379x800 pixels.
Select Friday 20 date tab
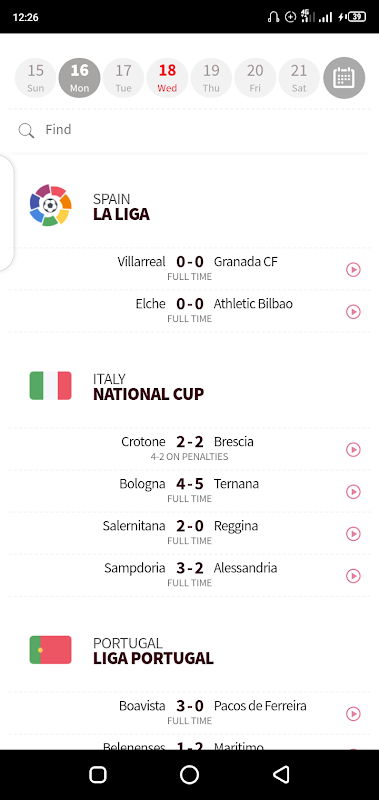click(x=255, y=78)
